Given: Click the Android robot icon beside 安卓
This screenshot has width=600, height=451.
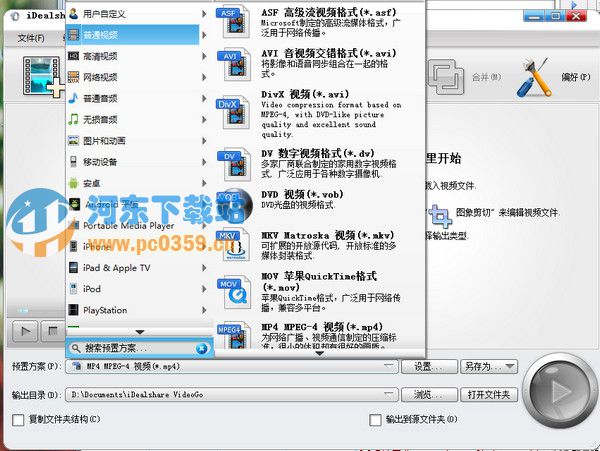Looking at the screenshot, I should tap(73, 183).
